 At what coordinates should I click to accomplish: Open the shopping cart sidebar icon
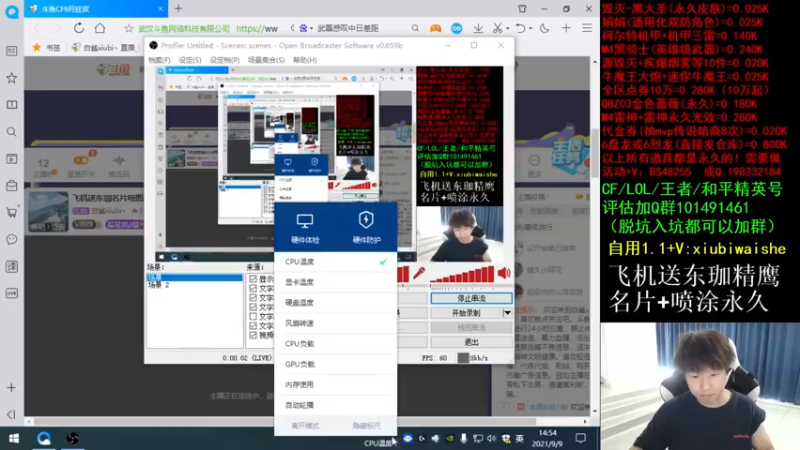(11, 212)
